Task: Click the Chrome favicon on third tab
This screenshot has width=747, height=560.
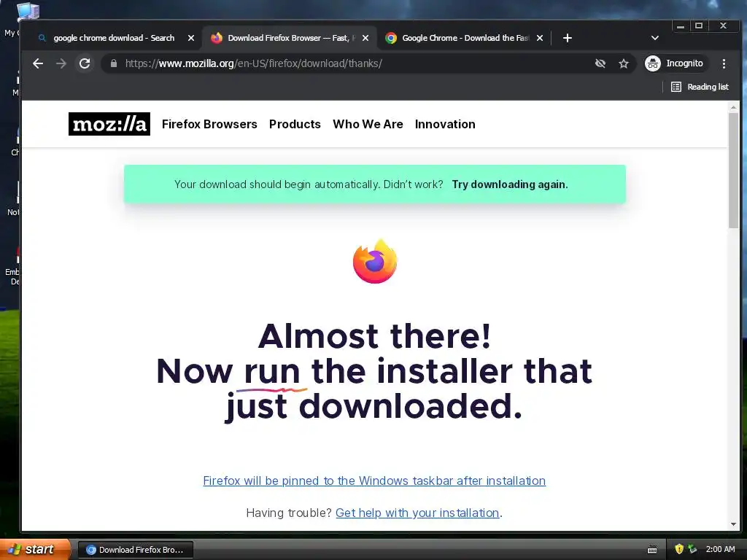Action: tap(391, 38)
